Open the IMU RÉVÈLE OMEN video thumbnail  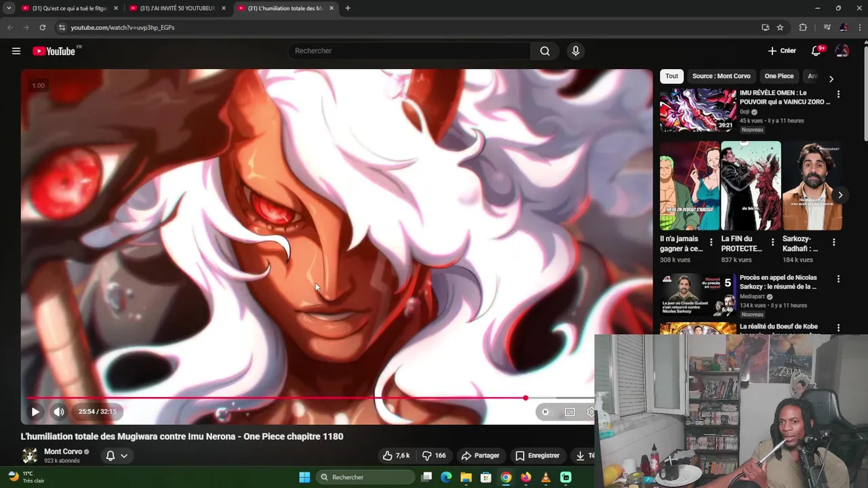click(x=698, y=110)
